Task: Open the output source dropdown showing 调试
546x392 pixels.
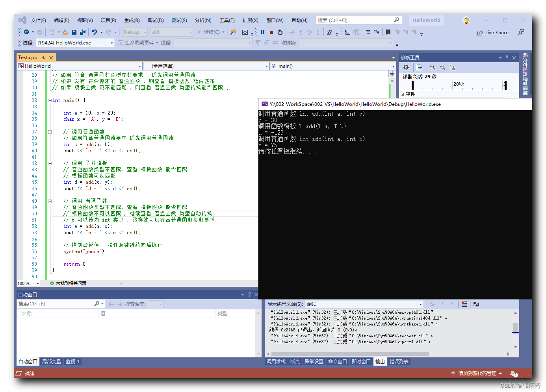Action: tap(364, 304)
